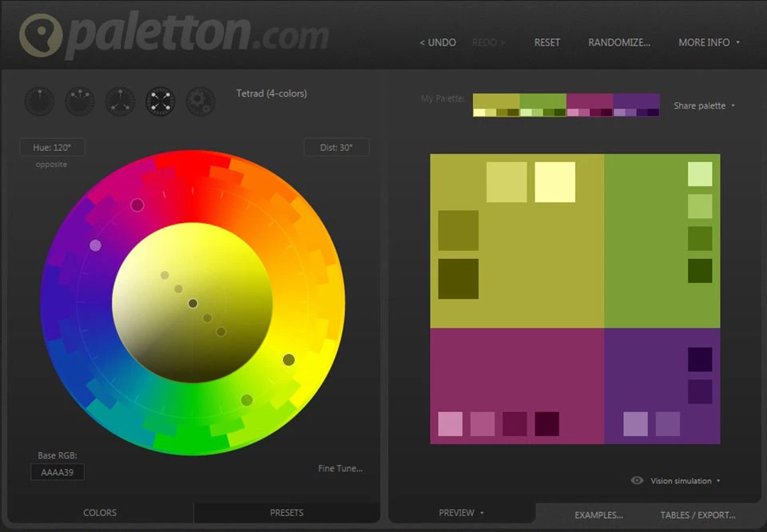Open the Preview dropdown tab
This screenshot has width=767, height=532.
click(461, 513)
